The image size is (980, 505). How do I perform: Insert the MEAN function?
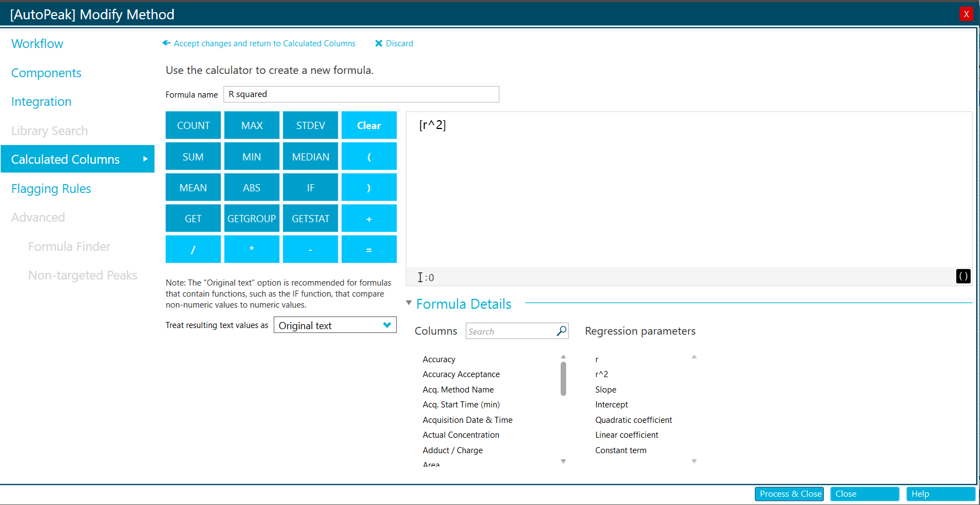point(193,187)
